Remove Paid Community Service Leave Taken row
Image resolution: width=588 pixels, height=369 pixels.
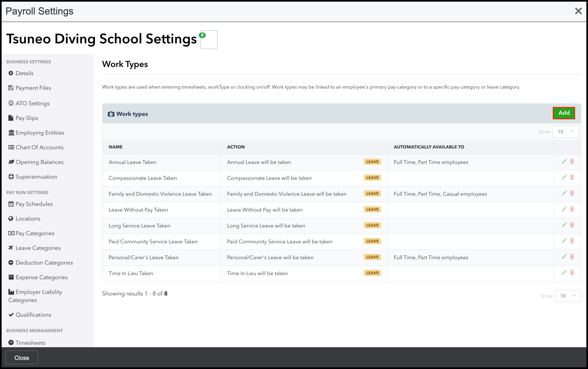click(572, 241)
